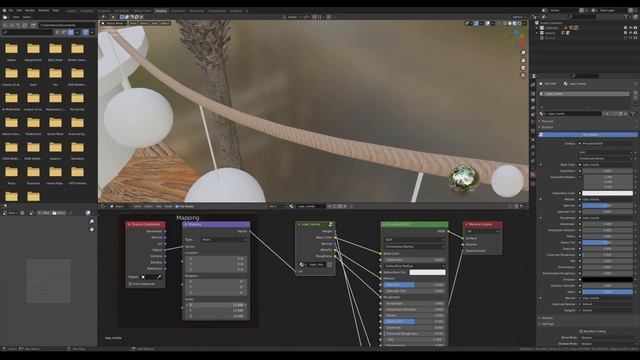The height and width of the screenshot is (360, 640).
Task: Open the Material properties tab
Action: (x=533, y=175)
